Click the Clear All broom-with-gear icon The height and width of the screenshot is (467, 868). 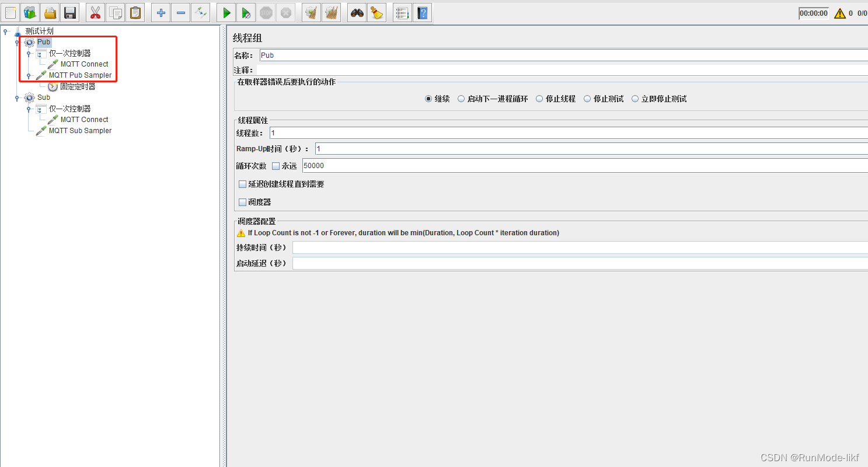[x=332, y=12]
